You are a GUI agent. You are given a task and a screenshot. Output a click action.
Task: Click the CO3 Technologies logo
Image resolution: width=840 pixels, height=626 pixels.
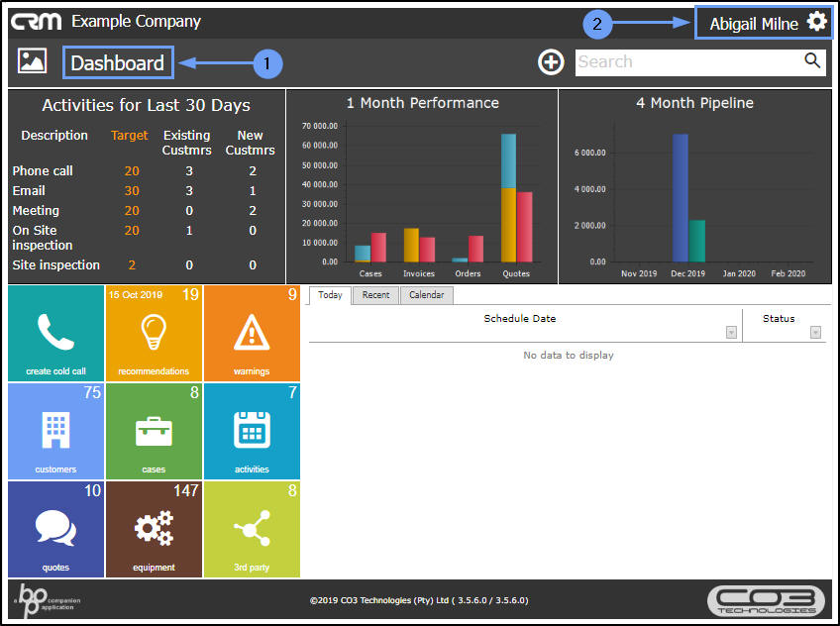click(x=766, y=601)
